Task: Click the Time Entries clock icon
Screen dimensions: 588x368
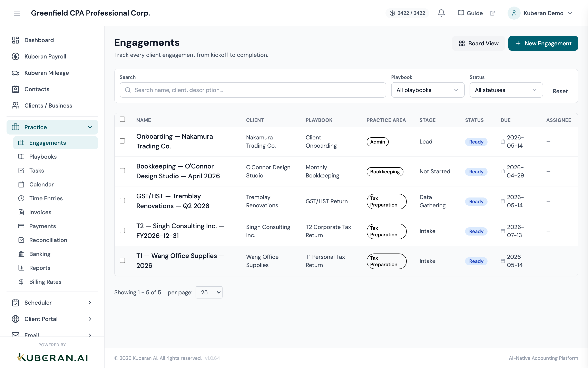Action: pyautogui.click(x=21, y=198)
